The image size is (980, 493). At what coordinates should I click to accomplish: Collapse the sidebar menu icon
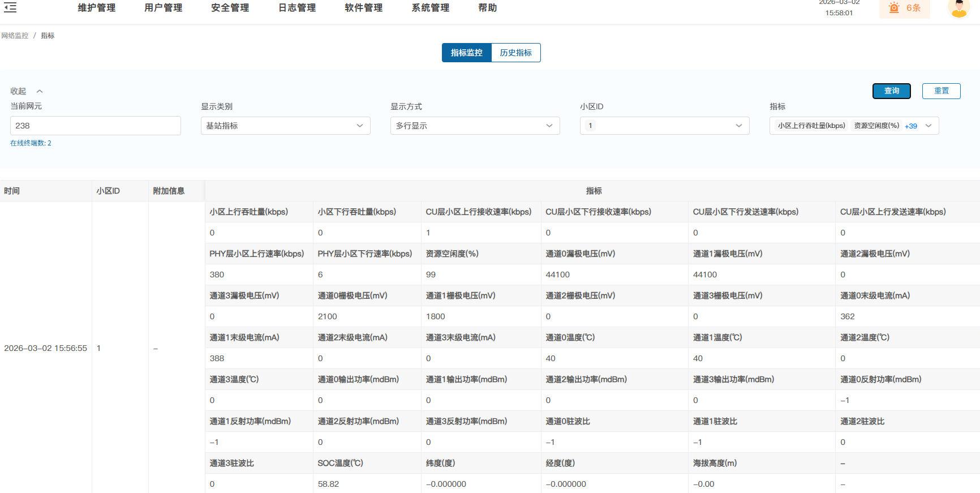[x=10, y=8]
